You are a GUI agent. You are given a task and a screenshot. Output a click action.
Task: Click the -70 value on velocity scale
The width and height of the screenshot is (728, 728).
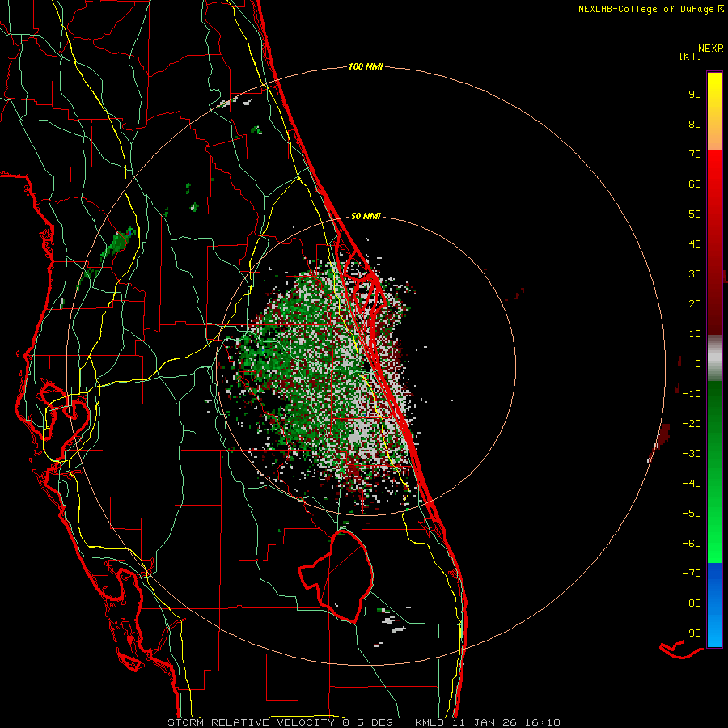(x=692, y=574)
